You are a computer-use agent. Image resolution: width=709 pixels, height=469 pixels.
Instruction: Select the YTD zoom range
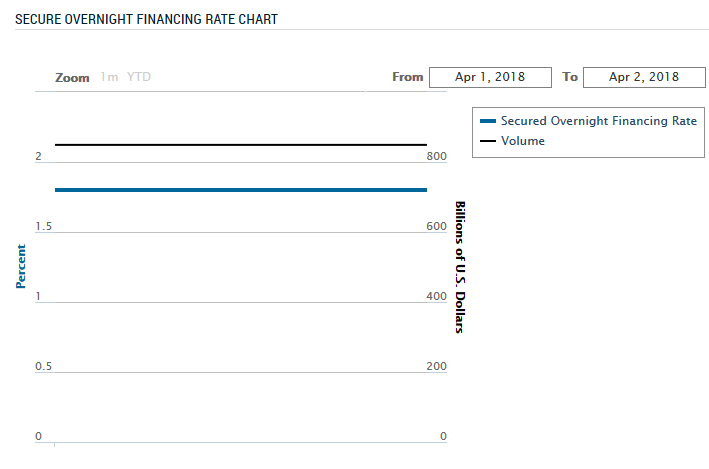tap(139, 77)
